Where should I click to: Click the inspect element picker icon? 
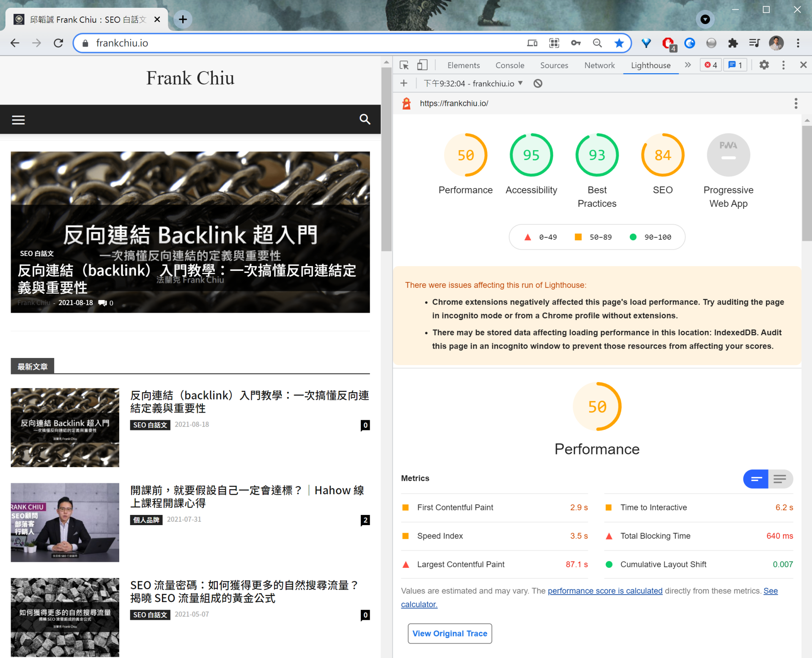click(404, 65)
